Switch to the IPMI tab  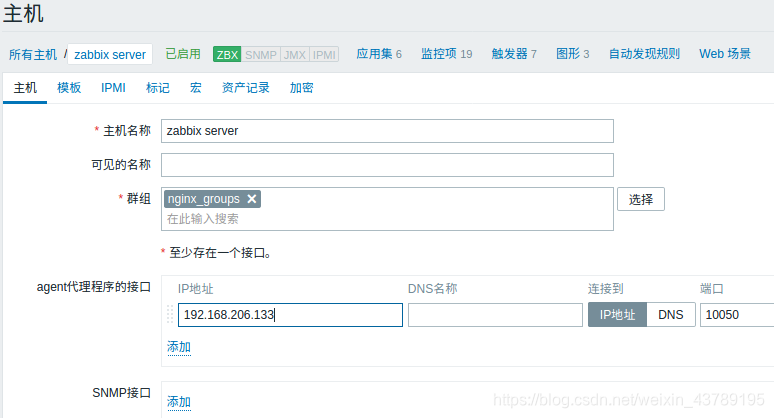click(113, 88)
